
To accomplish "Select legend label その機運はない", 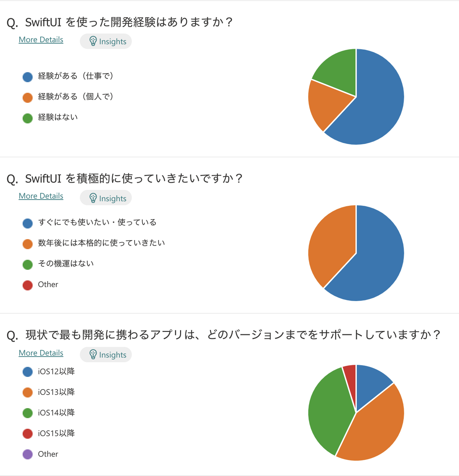I will pos(66,264).
